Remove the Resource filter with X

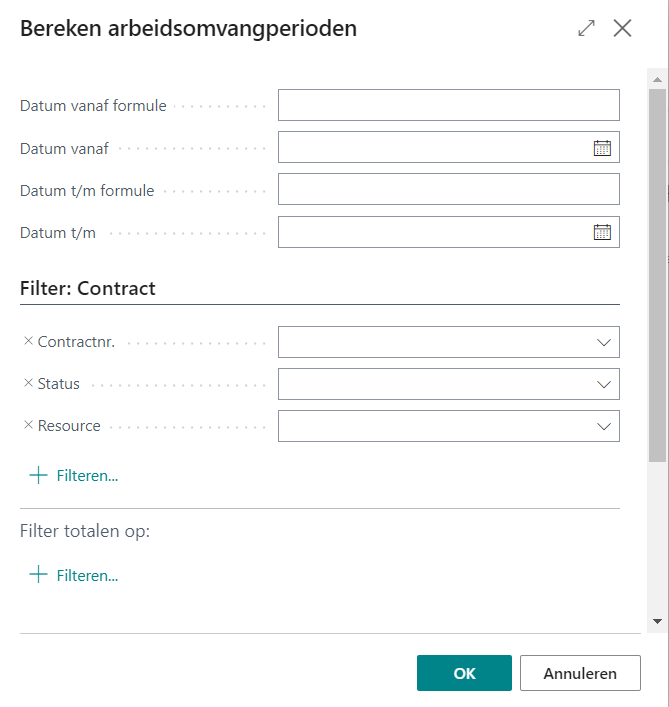click(x=28, y=426)
